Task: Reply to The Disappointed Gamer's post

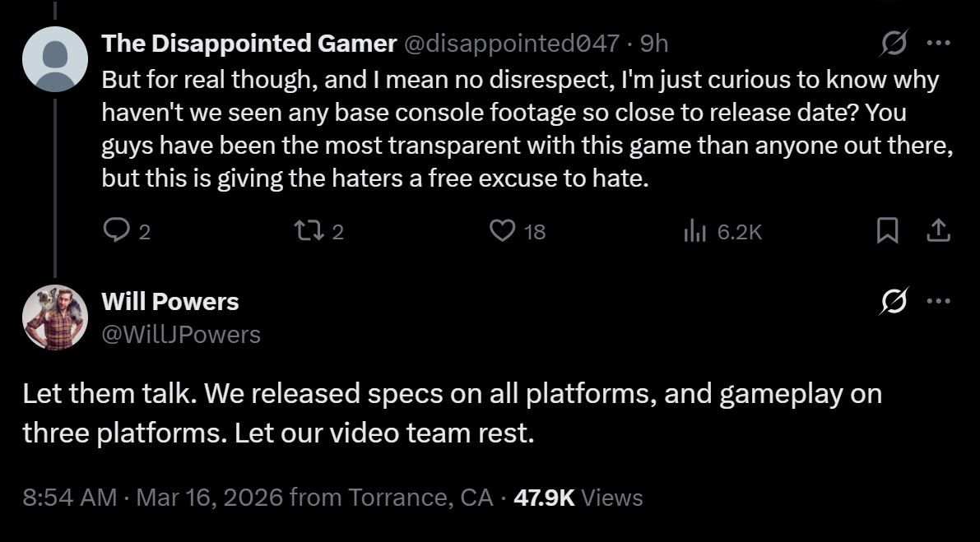Action: click(114, 232)
